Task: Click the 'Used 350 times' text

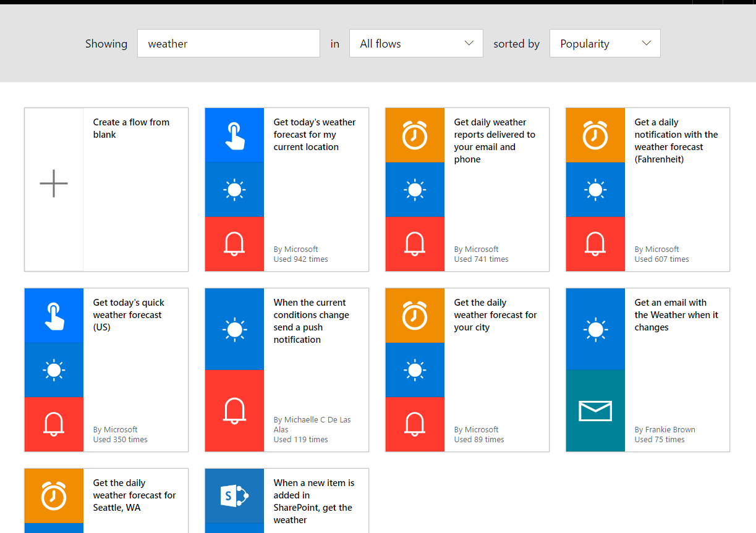Action: pos(121,440)
